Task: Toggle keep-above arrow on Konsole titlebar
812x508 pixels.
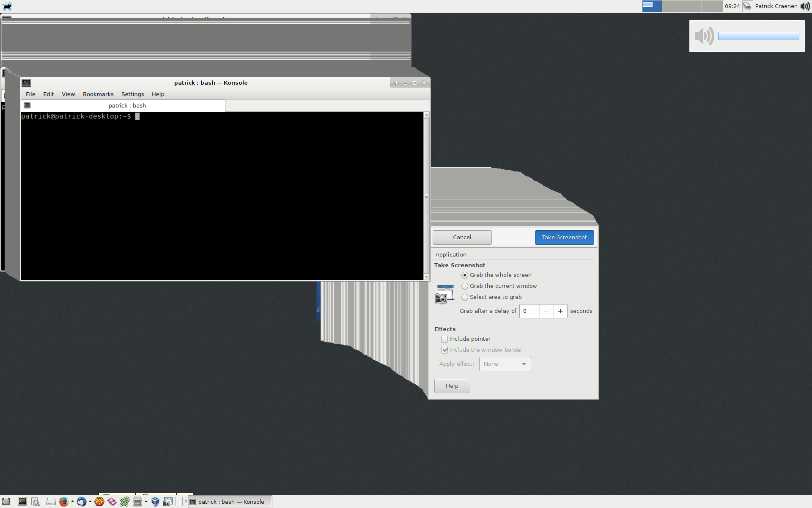Action: (x=396, y=83)
